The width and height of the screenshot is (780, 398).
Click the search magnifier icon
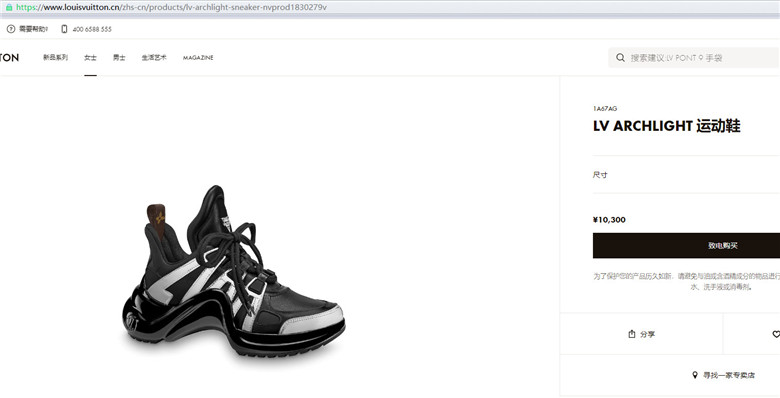(x=620, y=58)
